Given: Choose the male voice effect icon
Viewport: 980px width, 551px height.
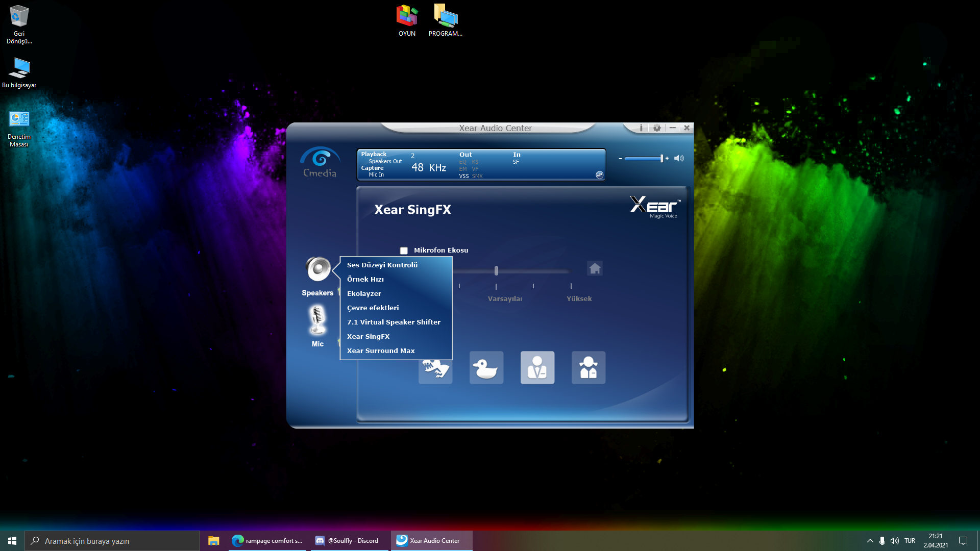Looking at the screenshot, I should [537, 367].
